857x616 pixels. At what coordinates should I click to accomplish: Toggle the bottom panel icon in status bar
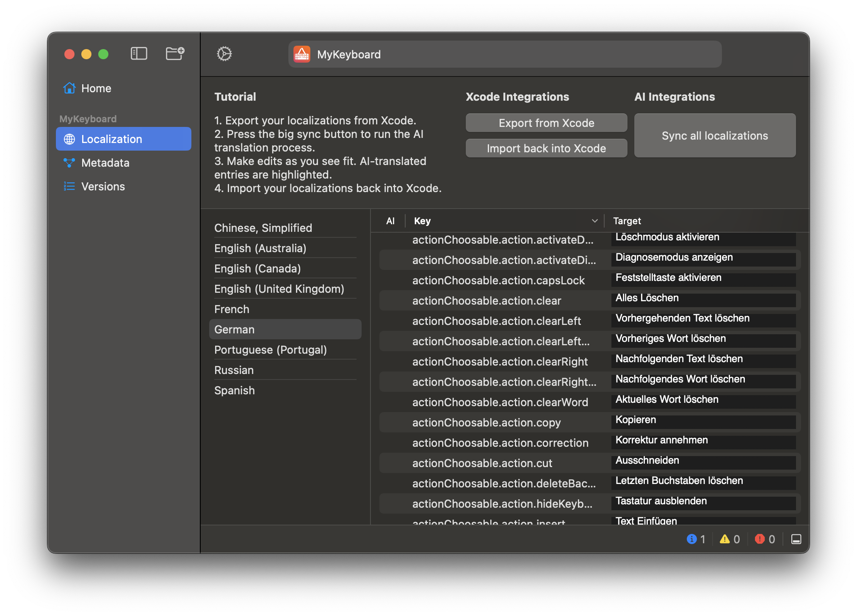[796, 539]
